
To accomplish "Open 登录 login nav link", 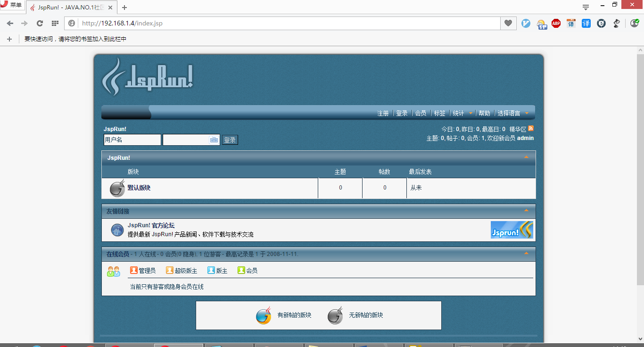I will [x=402, y=113].
